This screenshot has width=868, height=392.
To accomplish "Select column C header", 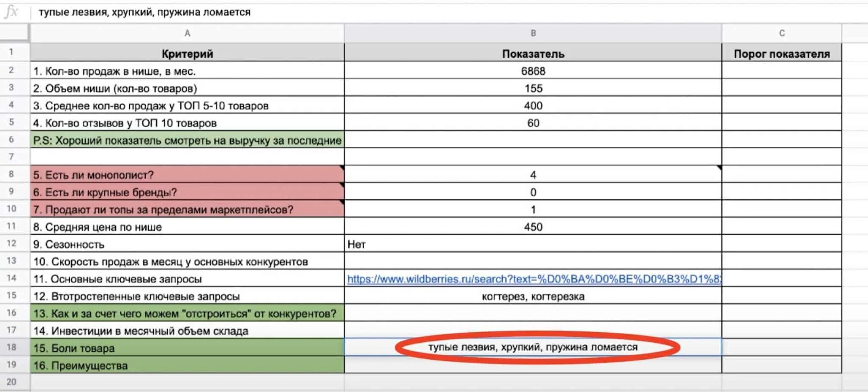I will [782, 33].
